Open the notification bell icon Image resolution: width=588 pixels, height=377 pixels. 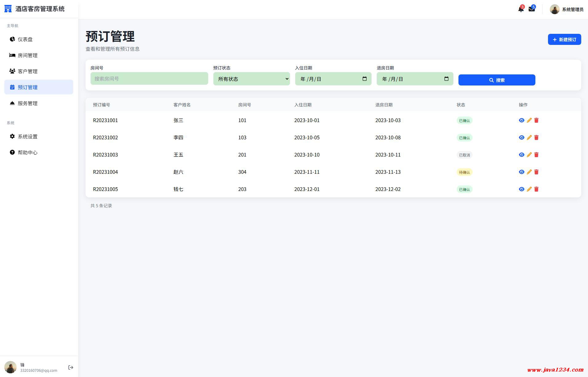click(x=521, y=9)
